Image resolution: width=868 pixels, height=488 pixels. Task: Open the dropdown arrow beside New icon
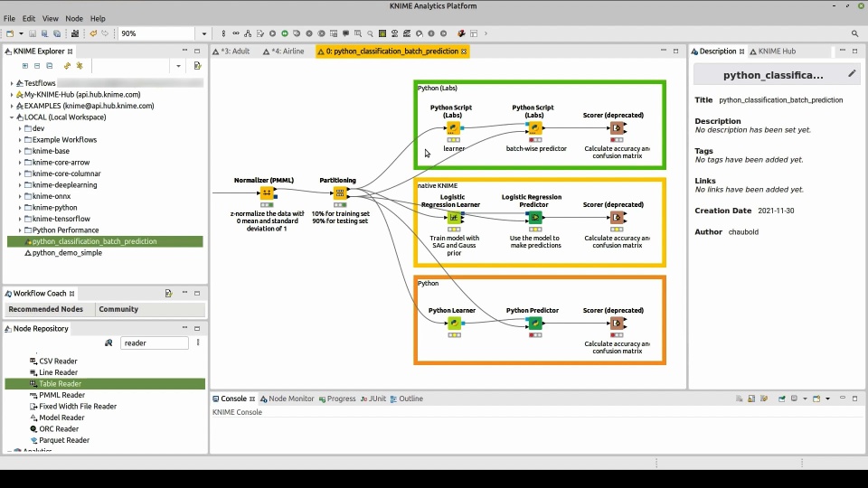coord(21,33)
